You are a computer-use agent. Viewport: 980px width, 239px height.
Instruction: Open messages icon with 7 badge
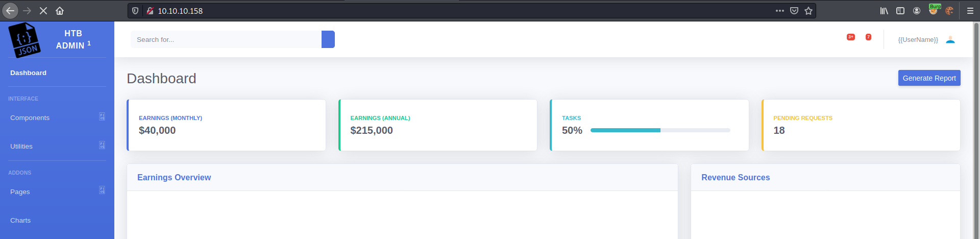coord(868,37)
